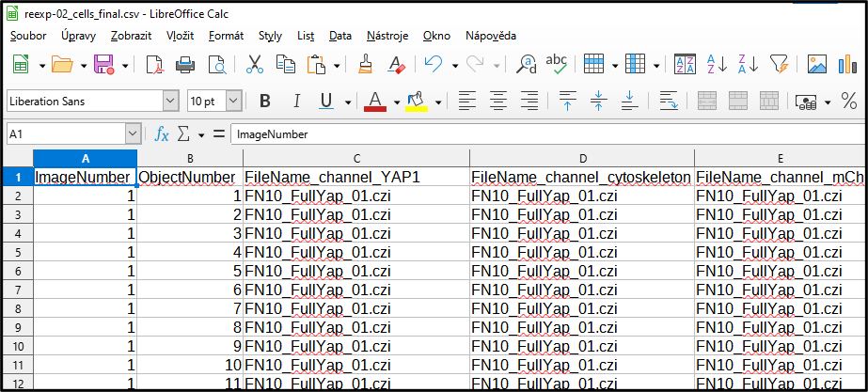Expand the Select Function sum dropdown arrow
The image size is (868, 392).
point(201,134)
